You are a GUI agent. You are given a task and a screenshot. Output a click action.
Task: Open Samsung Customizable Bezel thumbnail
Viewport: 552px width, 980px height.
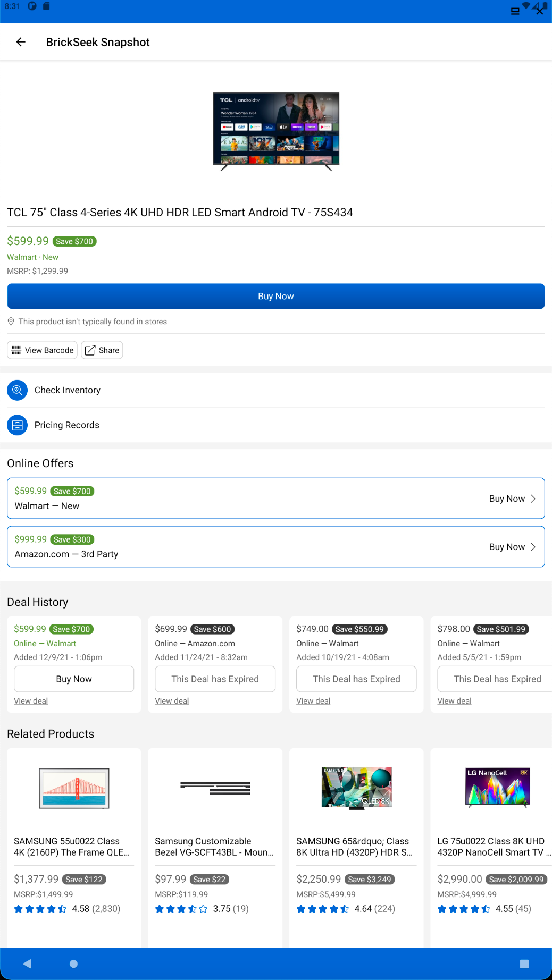[x=215, y=788]
